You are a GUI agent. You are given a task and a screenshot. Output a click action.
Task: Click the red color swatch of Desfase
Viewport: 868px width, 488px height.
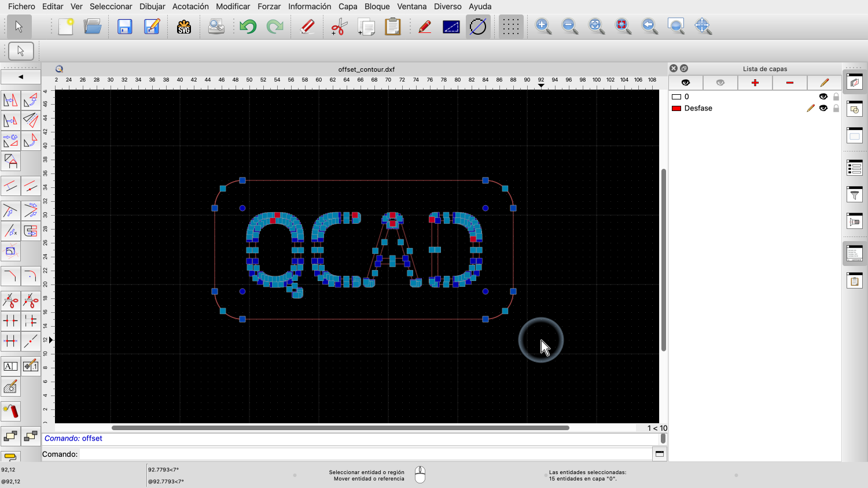tap(676, 108)
